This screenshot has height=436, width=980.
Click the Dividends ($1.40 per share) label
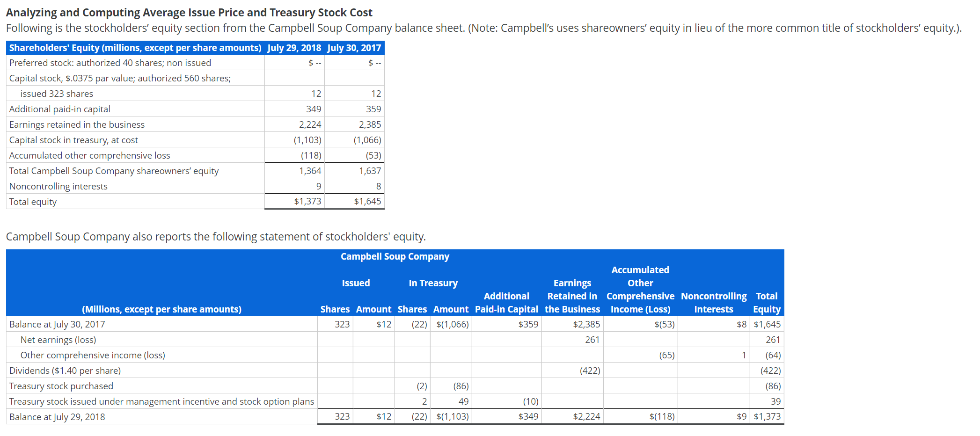[65, 370]
